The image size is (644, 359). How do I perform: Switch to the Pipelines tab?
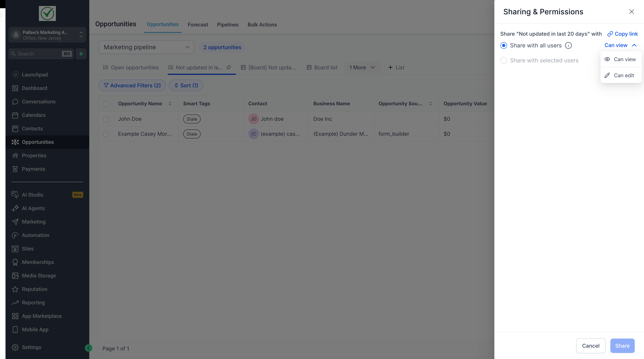pos(227,24)
